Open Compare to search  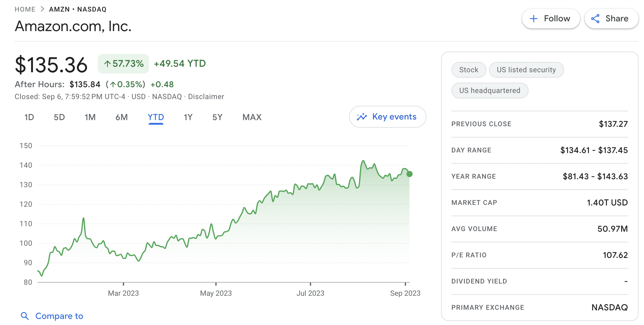(x=52, y=316)
